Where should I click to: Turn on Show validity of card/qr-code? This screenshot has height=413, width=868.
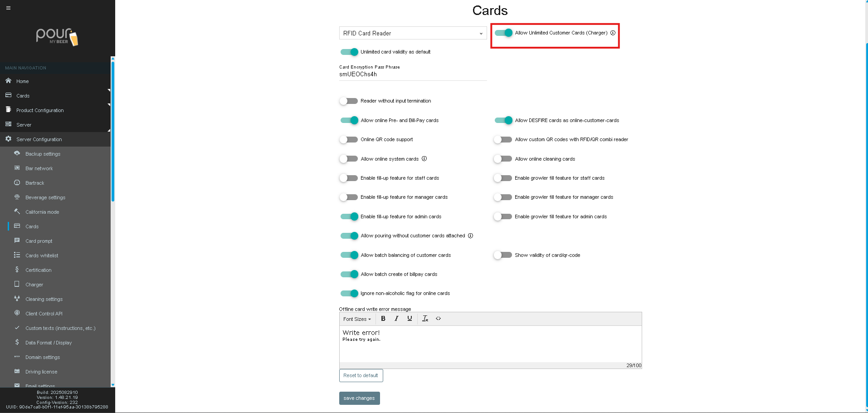click(x=503, y=255)
